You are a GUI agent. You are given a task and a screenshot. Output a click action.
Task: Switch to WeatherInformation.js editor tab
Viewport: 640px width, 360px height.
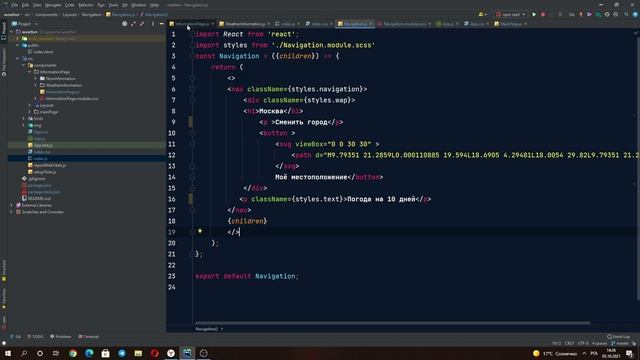point(244,24)
